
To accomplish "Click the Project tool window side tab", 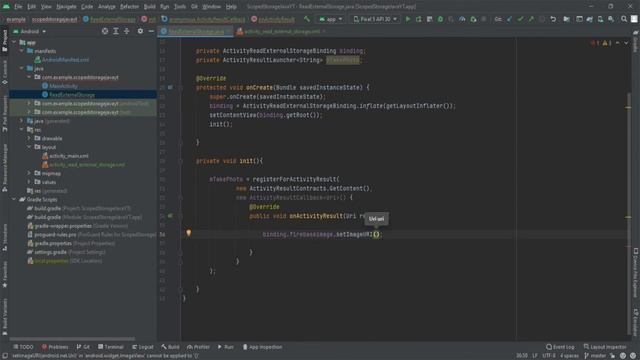I will point(4,40).
